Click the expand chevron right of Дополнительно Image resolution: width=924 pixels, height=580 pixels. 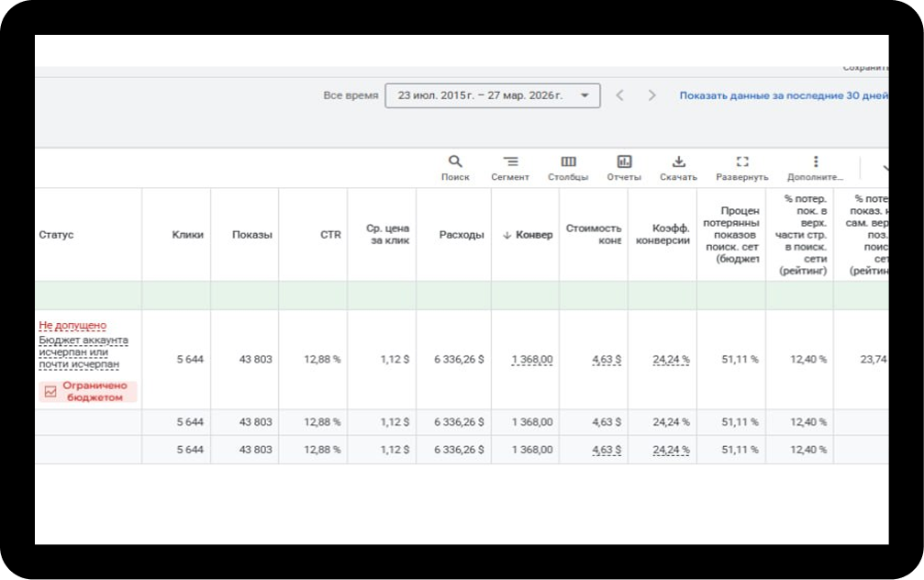pos(884,168)
